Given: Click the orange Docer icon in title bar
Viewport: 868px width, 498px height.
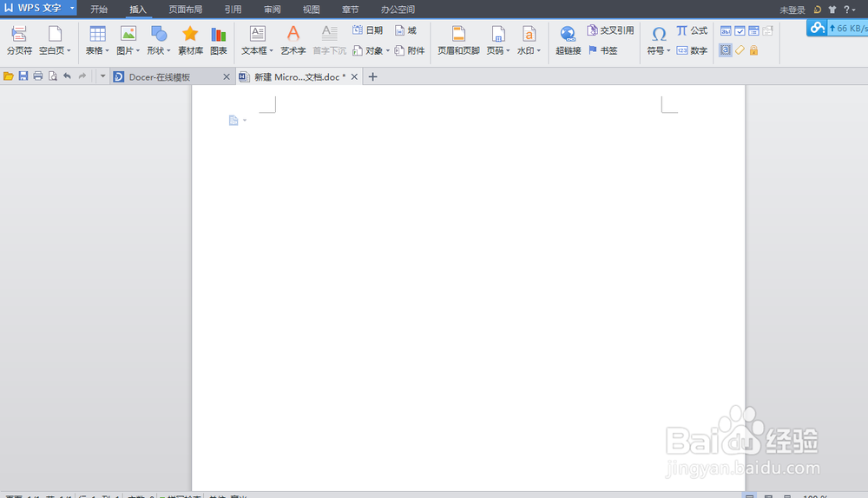Looking at the screenshot, I should point(818,10).
